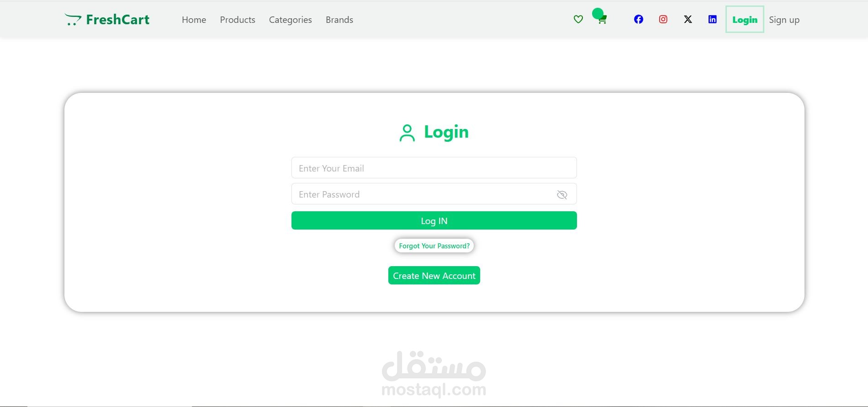
Task: Open Brands in the navbar
Action: pos(339,20)
